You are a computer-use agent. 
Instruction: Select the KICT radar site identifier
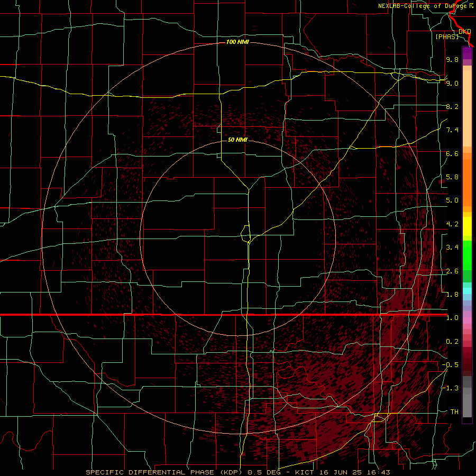click(x=305, y=472)
